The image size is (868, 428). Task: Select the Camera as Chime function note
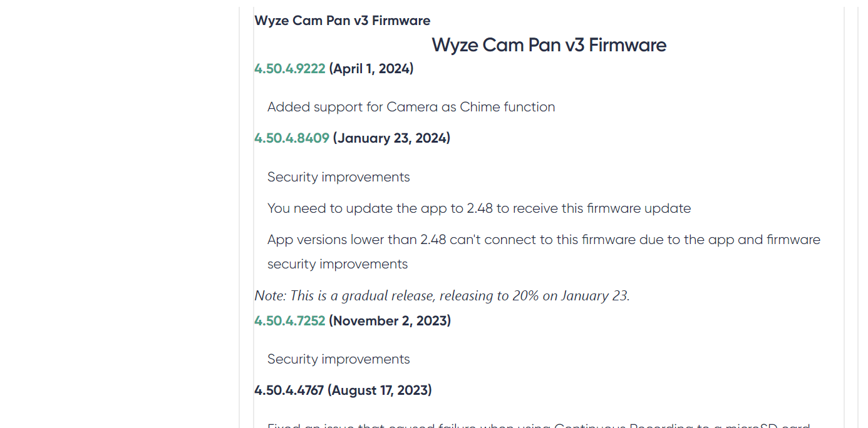411,107
